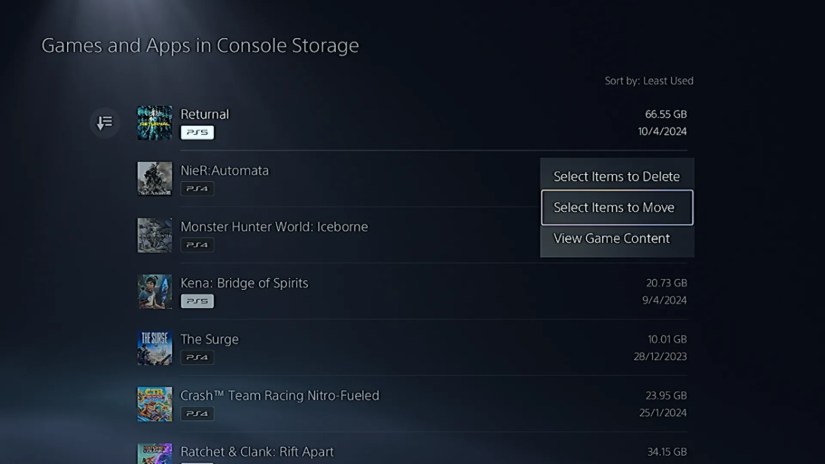Click the sort order icon button

click(105, 123)
